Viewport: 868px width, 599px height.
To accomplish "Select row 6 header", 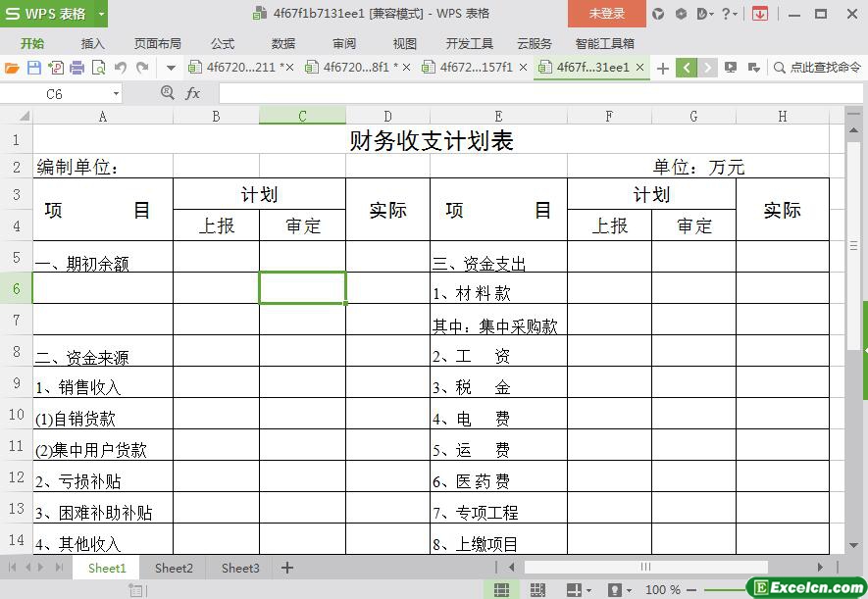I will pyautogui.click(x=16, y=288).
